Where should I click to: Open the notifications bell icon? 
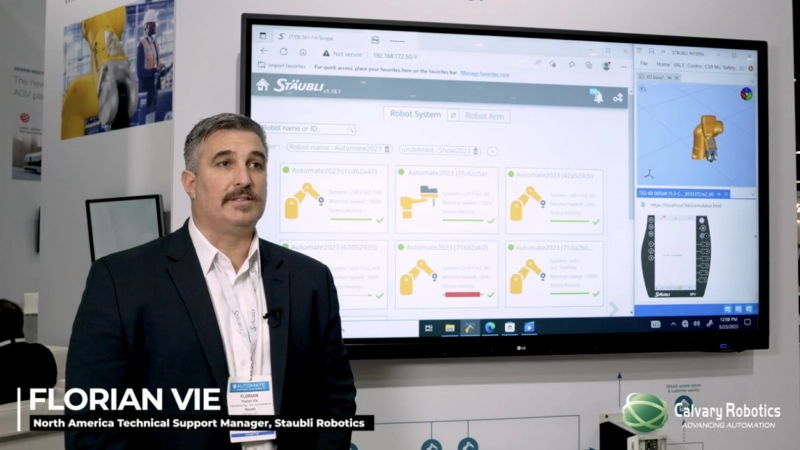click(597, 96)
